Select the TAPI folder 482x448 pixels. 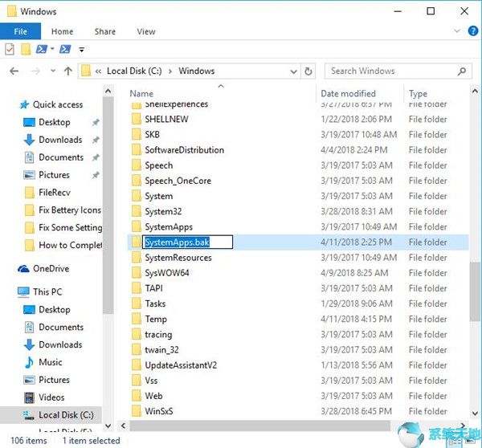click(153, 288)
